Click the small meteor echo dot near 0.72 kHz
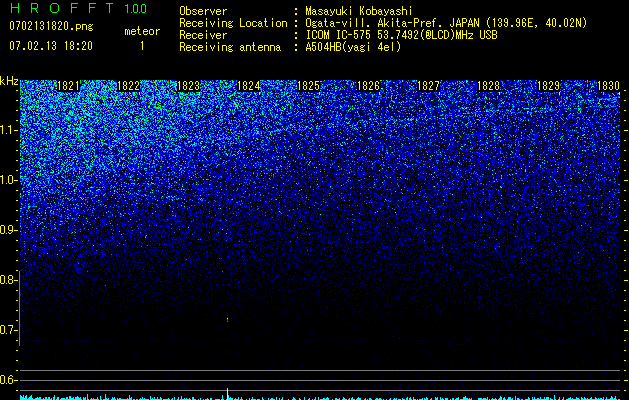 pos(227,319)
